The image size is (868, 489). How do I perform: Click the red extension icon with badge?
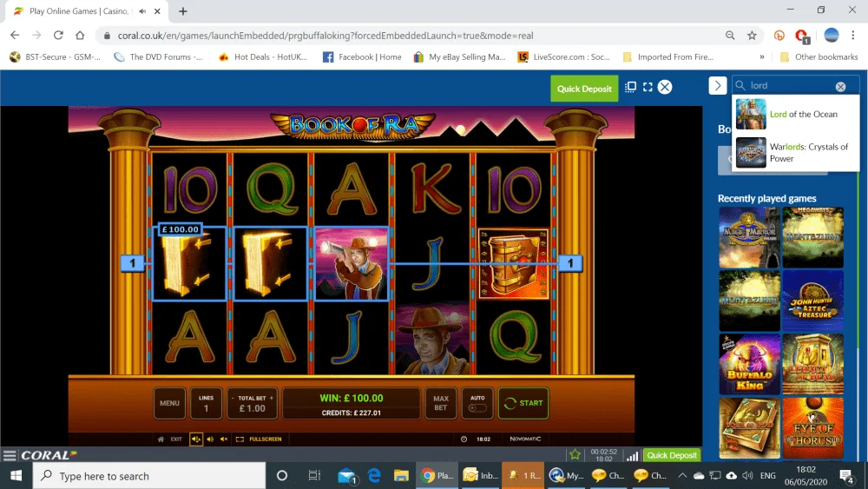(x=801, y=36)
